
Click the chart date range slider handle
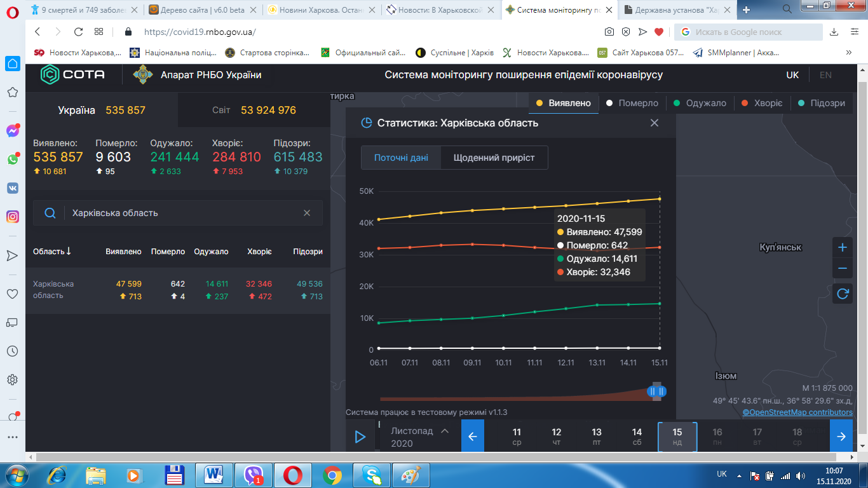coord(656,391)
